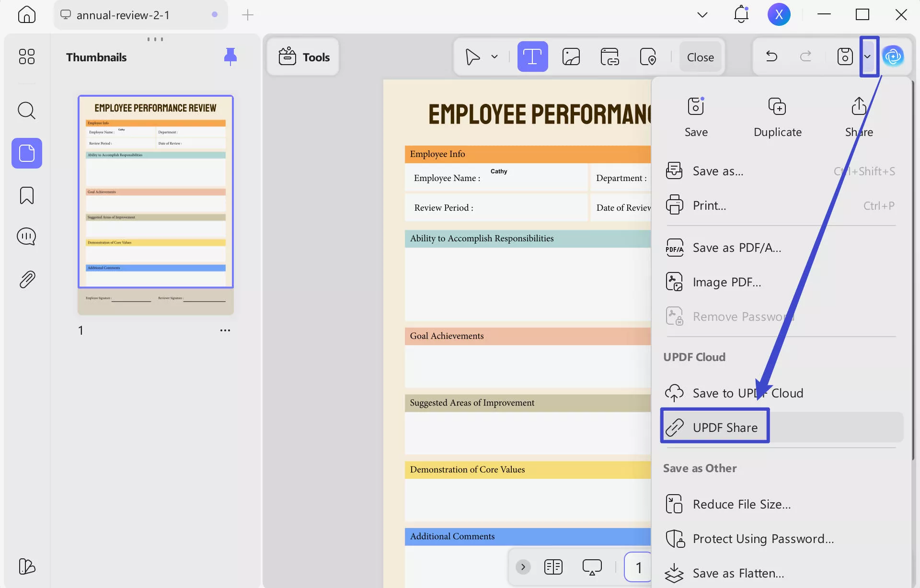Open the Tools button
920x588 pixels.
click(304, 57)
